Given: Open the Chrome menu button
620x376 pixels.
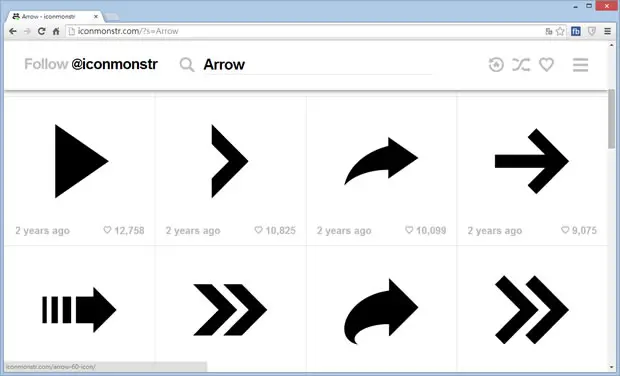Looking at the screenshot, I should 607,31.
